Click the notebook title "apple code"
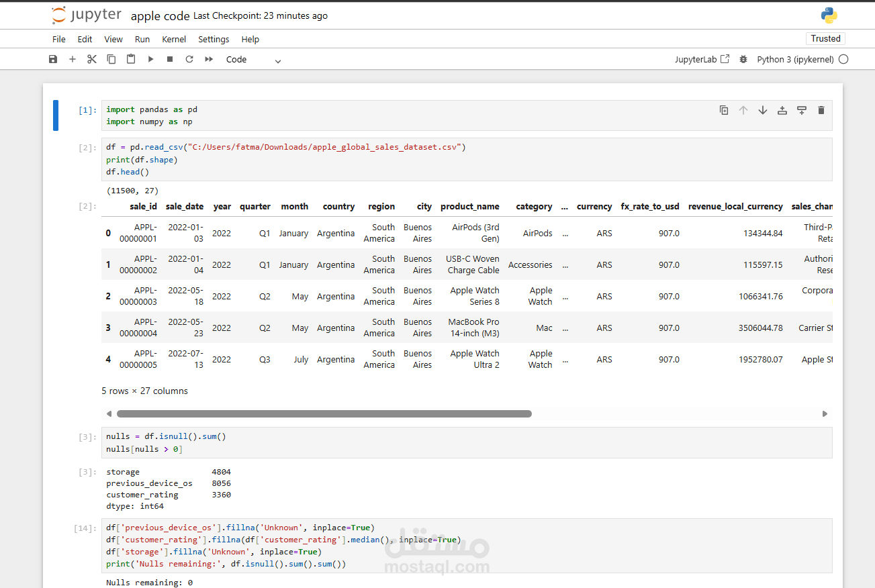 160,15
